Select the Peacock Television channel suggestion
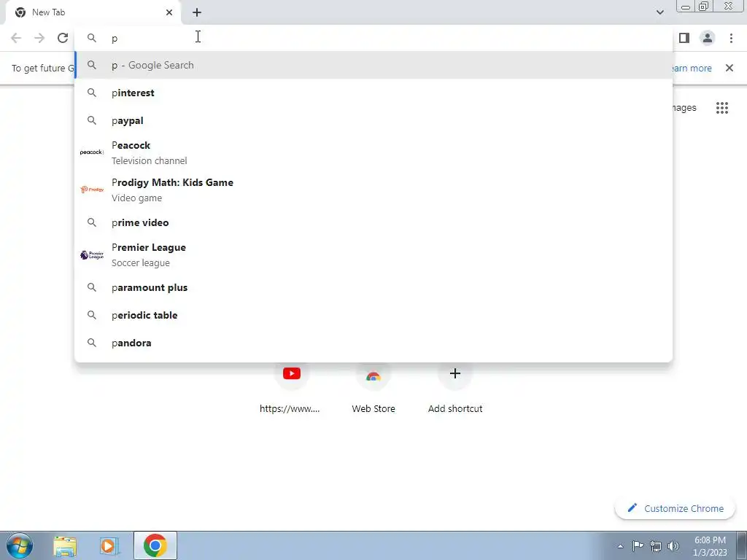The image size is (747, 560). (x=373, y=152)
